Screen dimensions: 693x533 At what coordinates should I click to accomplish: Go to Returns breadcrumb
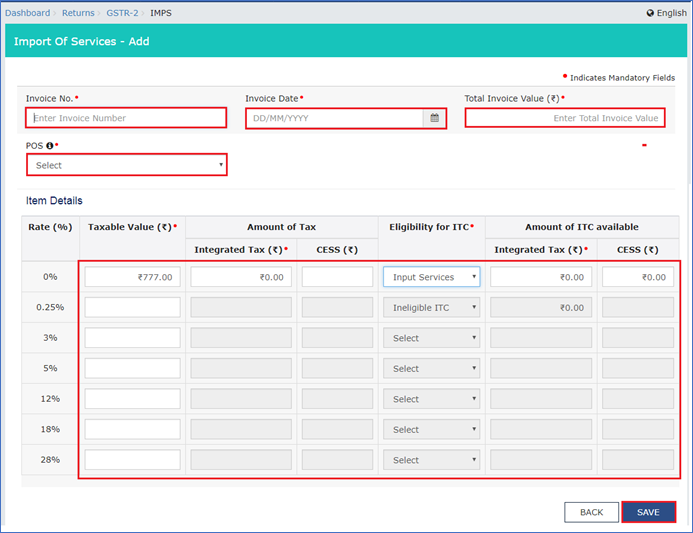click(x=78, y=13)
